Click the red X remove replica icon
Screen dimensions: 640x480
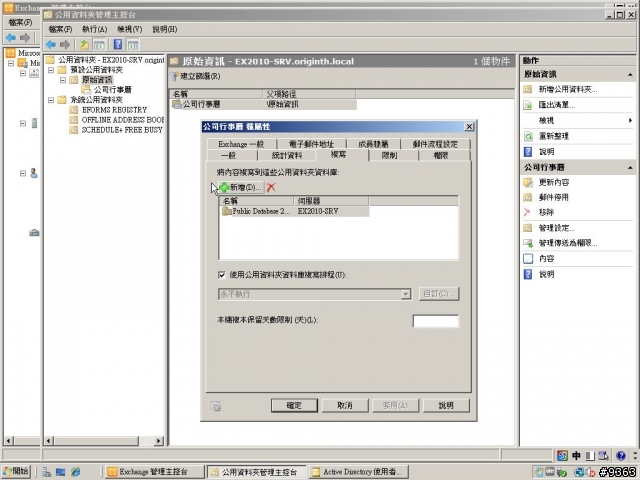pyautogui.click(x=271, y=187)
